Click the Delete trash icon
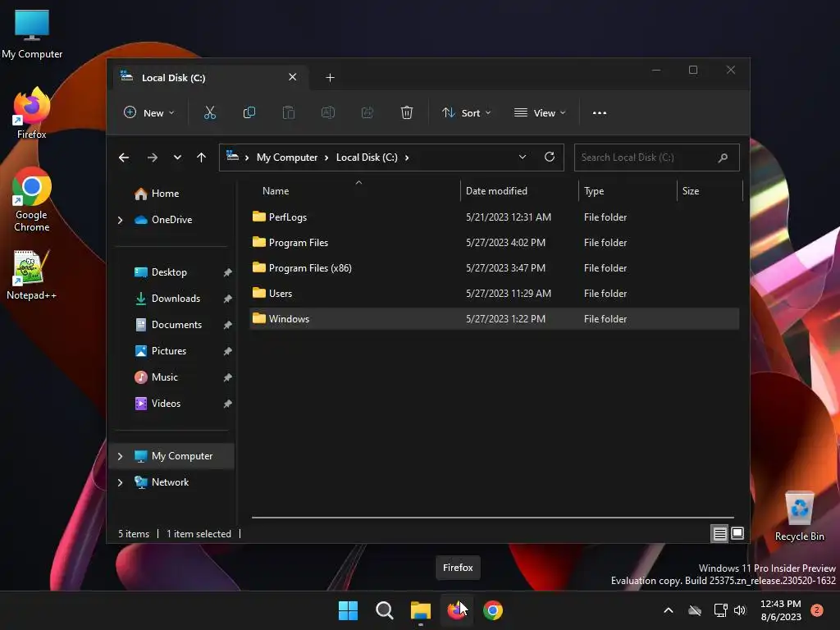Screen dimensions: 840x630 pos(407,112)
